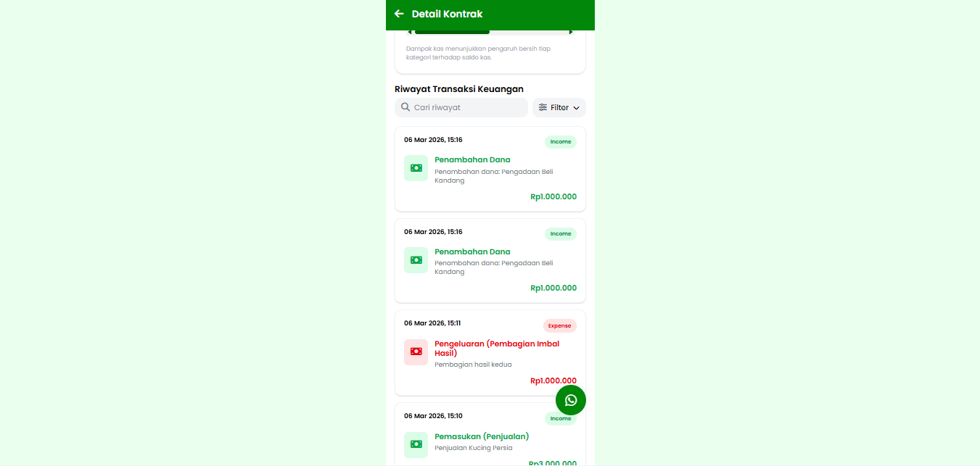Screen dimensions: 980x466
Task: Click the right arrow of horizontal scrollbar
Action: [x=571, y=32]
